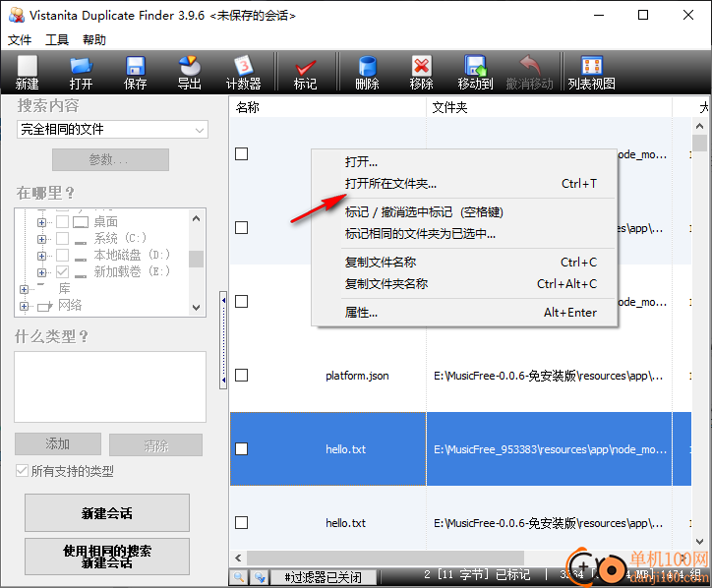Open the 计数器 (Counter) tool

243,73
